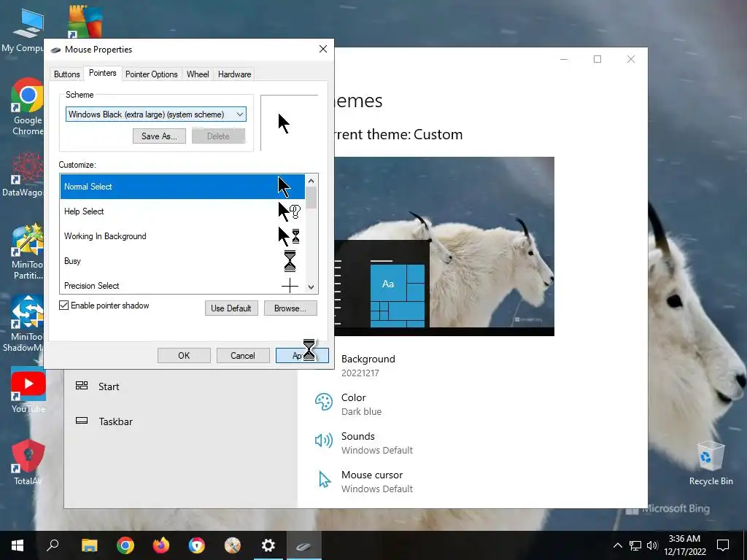Open taskbar search
This screenshot has width=747, height=560.
(53, 545)
